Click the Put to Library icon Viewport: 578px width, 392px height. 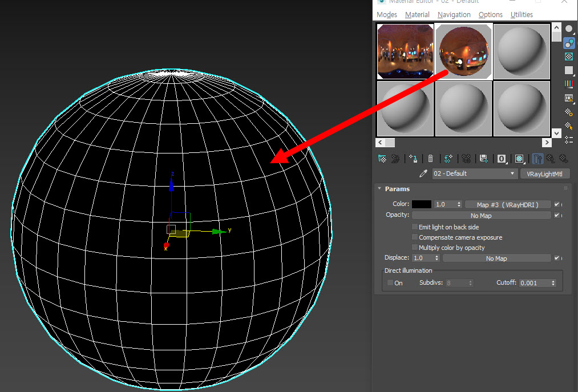[484, 159]
